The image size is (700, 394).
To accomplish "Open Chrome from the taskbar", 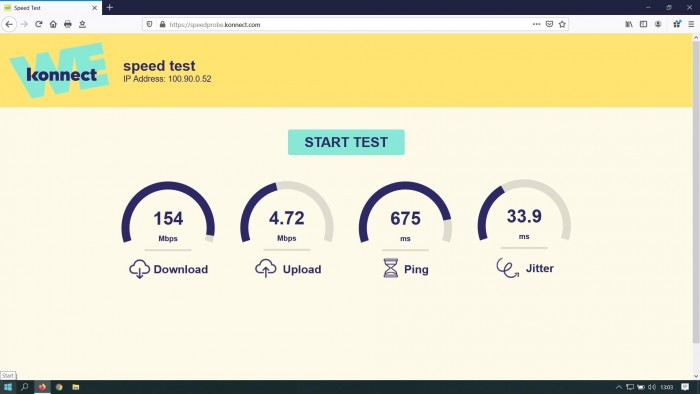I will tap(59, 387).
